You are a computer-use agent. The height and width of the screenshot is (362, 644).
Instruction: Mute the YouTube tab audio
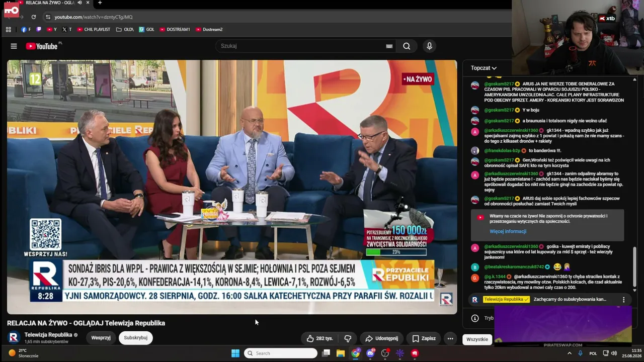80,3
